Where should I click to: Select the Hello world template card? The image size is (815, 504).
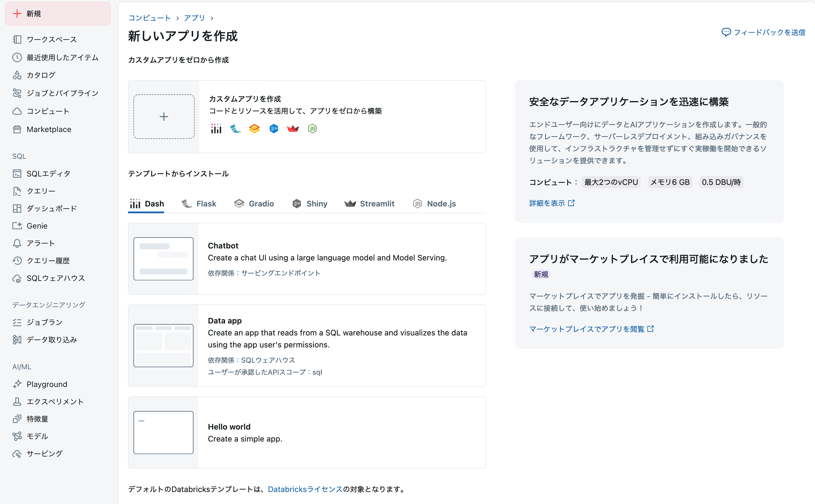[307, 432]
